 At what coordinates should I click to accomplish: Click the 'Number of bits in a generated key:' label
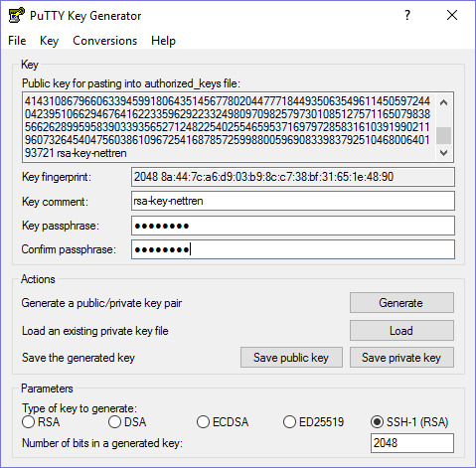[102, 443]
